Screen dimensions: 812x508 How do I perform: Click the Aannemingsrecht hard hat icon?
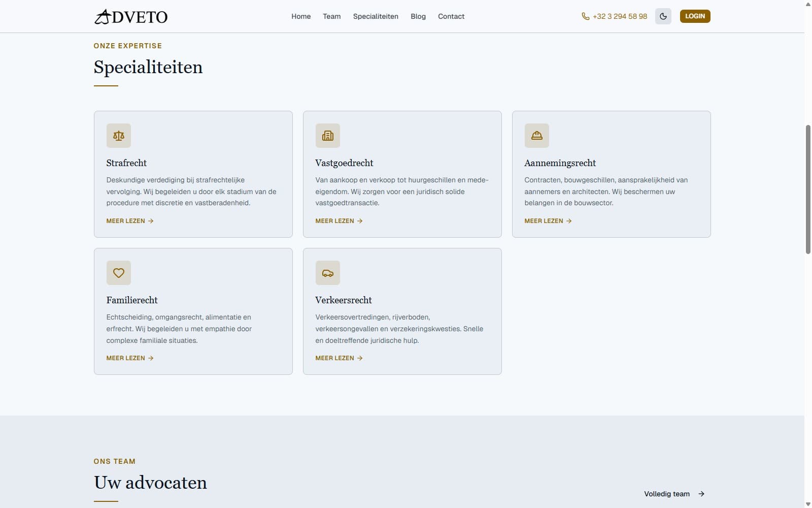coord(537,136)
